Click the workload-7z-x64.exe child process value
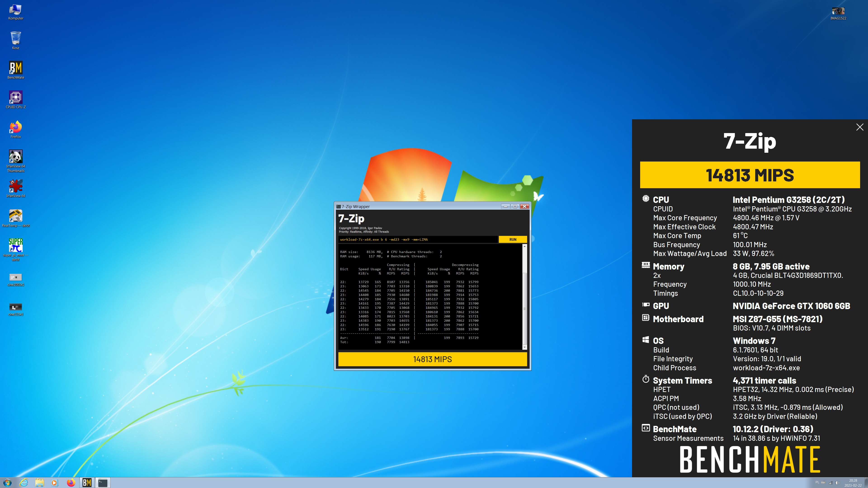The width and height of the screenshot is (868, 488). [x=766, y=368]
